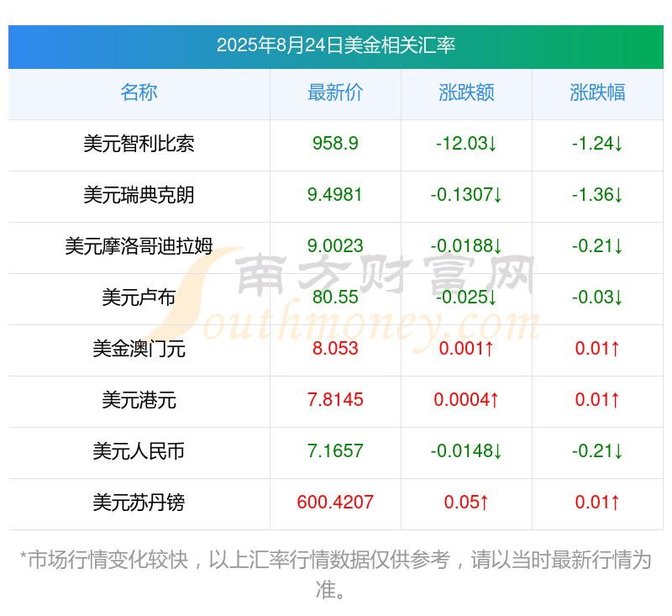Select the 涨跌额 column header
672x616 pixels.
(466, 92)
